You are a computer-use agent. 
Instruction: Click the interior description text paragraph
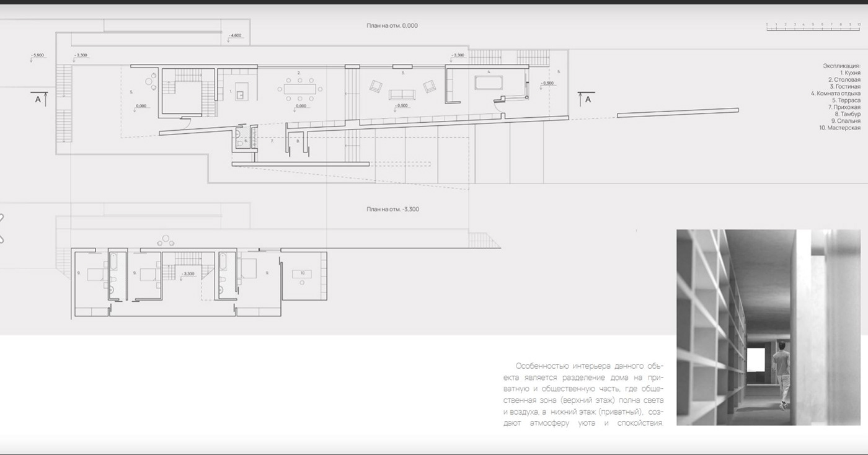(x=582, y=394)
